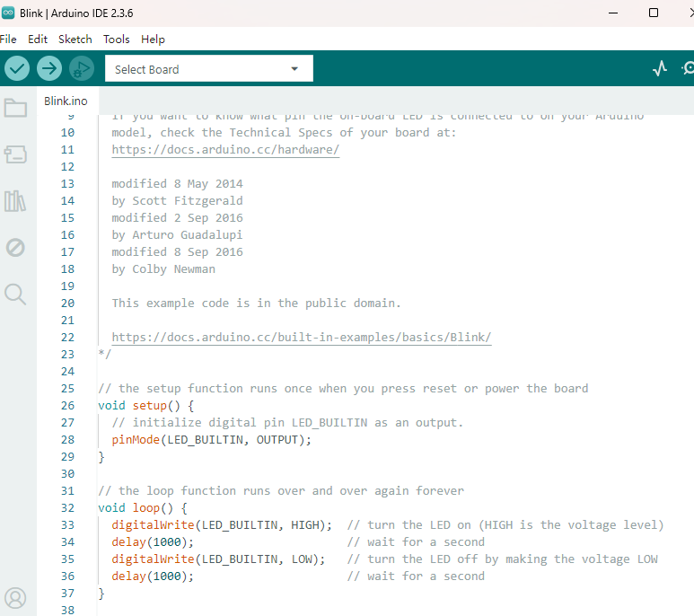
Task: Click 'by Colby Newman' comment text
Action: point(163,269)
